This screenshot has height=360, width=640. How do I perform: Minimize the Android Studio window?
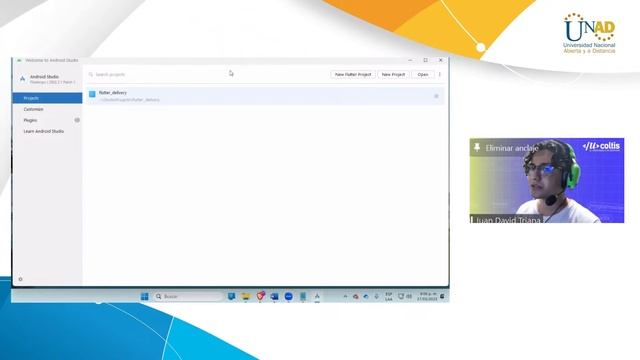pos(410,60)
